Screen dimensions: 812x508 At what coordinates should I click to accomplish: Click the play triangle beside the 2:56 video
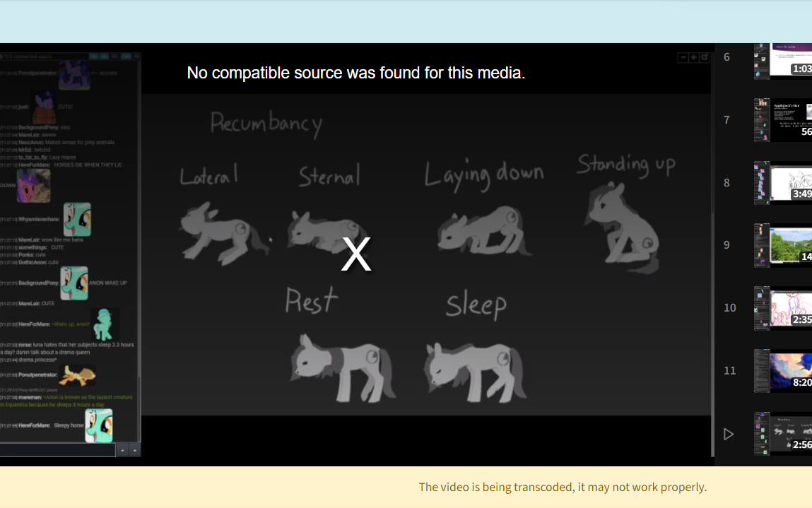[728, 434]
